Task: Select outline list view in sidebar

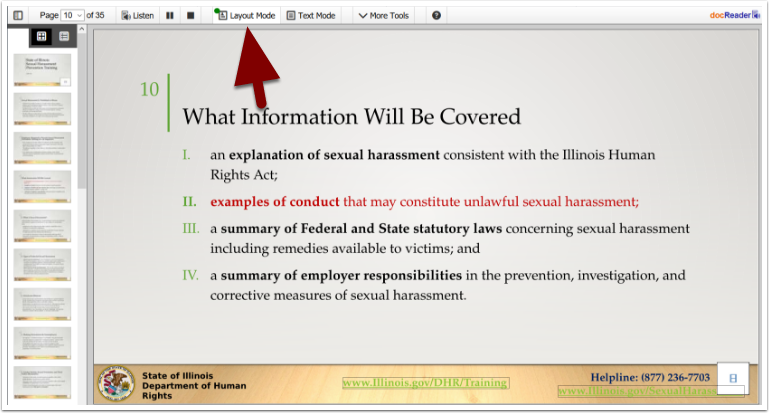Action: tap(64, 36)
